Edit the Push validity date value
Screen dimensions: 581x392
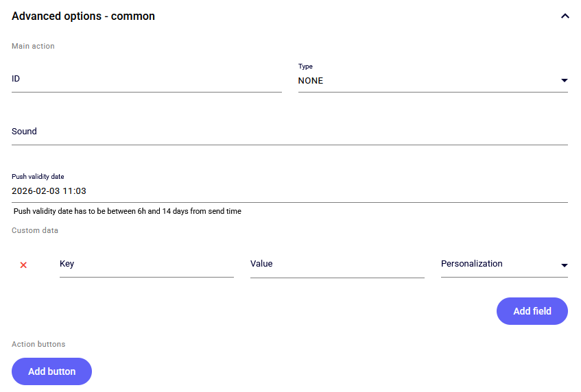(x=289, y=191)
